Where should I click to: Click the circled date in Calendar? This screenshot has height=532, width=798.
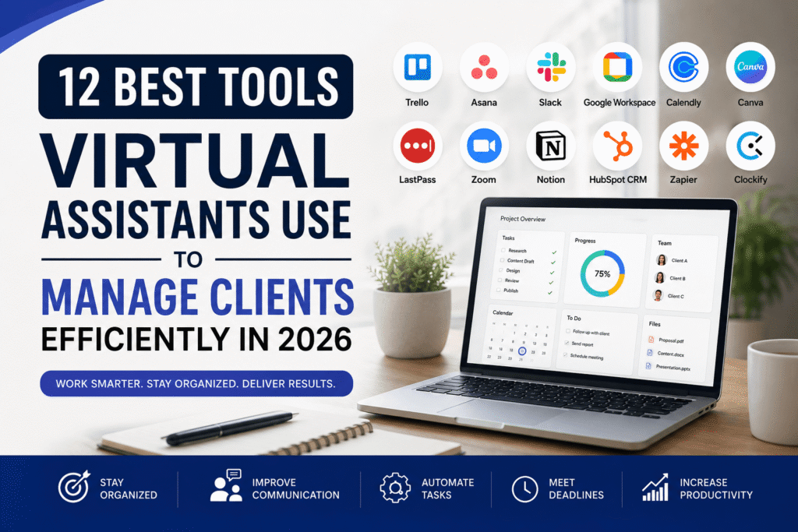(x=521, y=351)
